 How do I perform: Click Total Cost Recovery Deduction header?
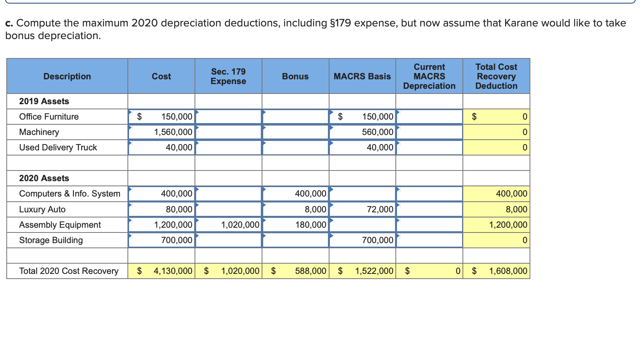[496, 76]
